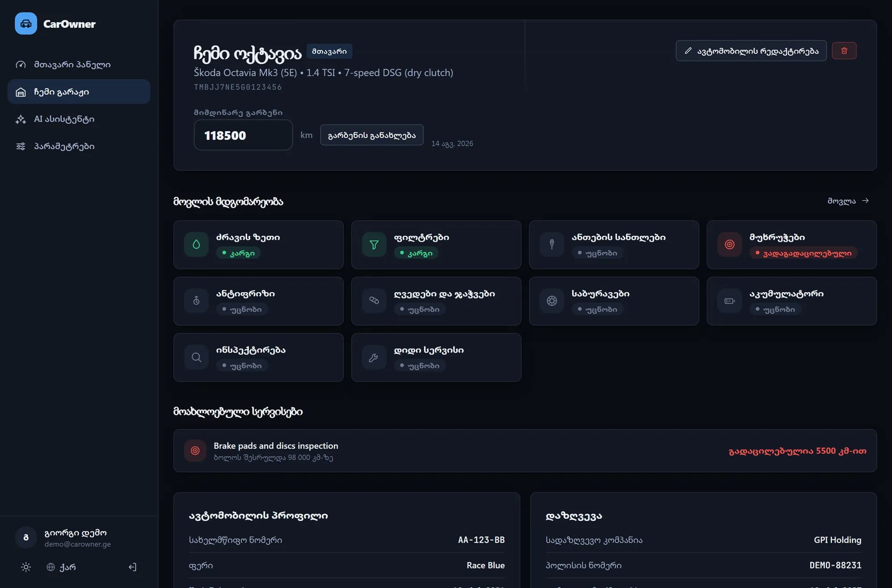Click the გადაგადაცილებული status badge

[x=804, y=253]
